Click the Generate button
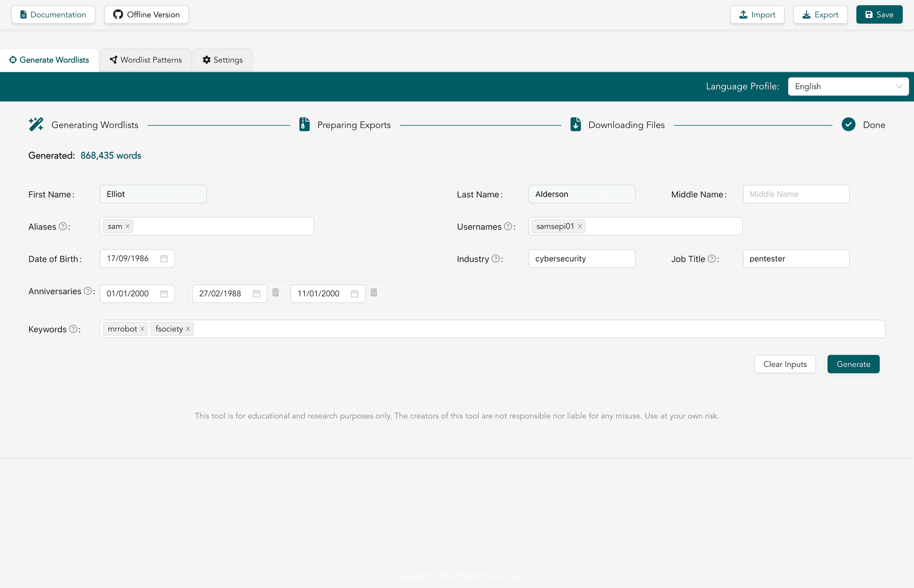Image resolution: width=914 pixels, height=588 pixels. click(853, 364)
